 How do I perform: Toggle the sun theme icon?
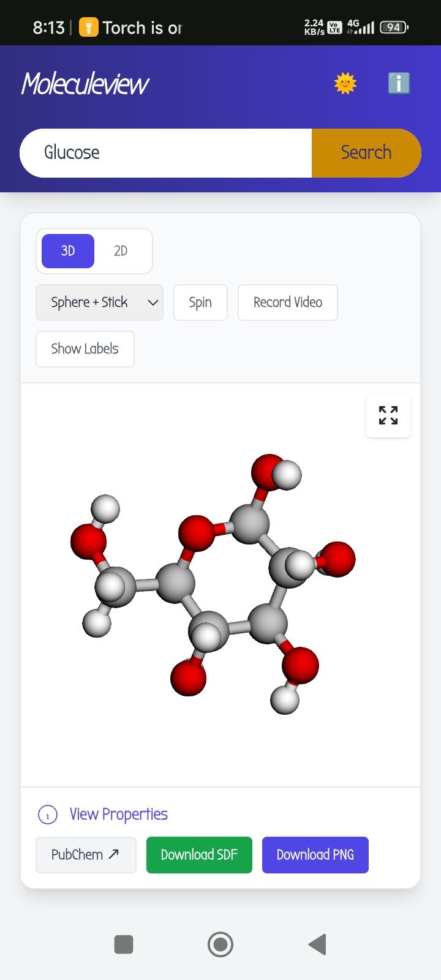pos(345,83)
